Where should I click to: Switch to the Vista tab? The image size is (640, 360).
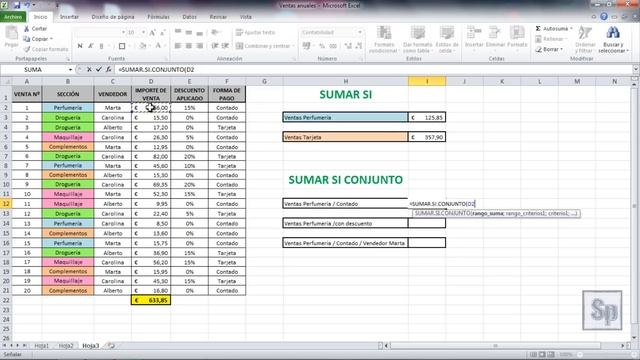coord(246,17)
